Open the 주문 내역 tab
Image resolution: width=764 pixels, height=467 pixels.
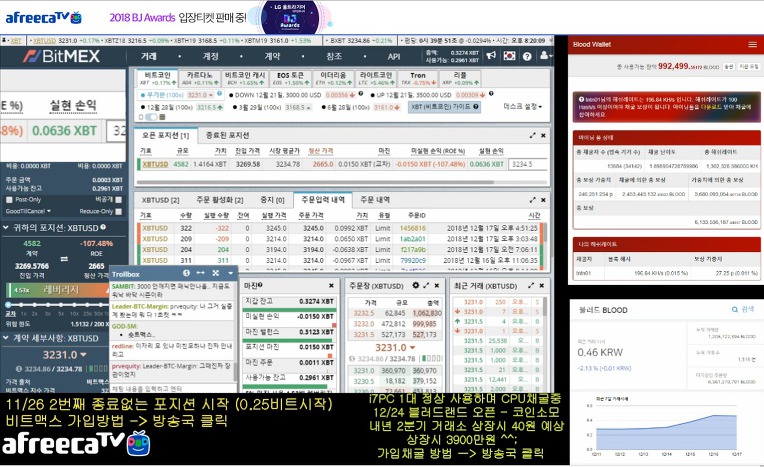[375, 200]
